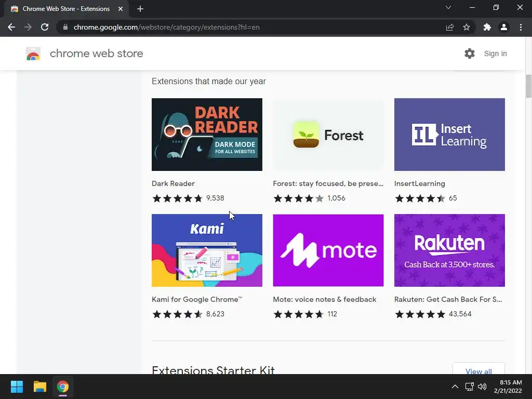This screenshot has height=399, width=532.
Task: Open Insert Learning thumbnail image
Action: pyautogui.click(x=449, y=135)
